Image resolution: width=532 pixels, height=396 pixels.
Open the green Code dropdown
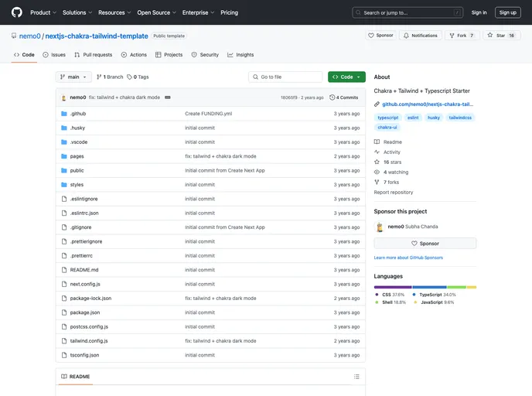[346, 77]
